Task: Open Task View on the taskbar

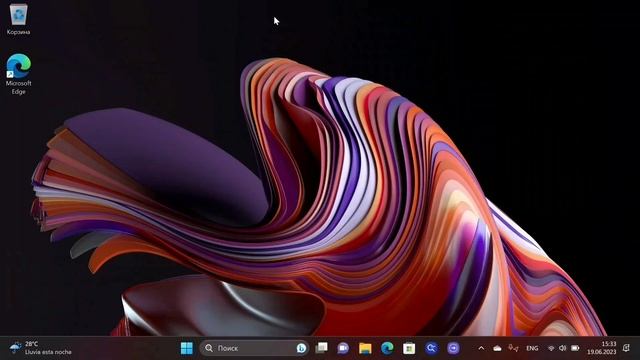Action: [322, 348]
